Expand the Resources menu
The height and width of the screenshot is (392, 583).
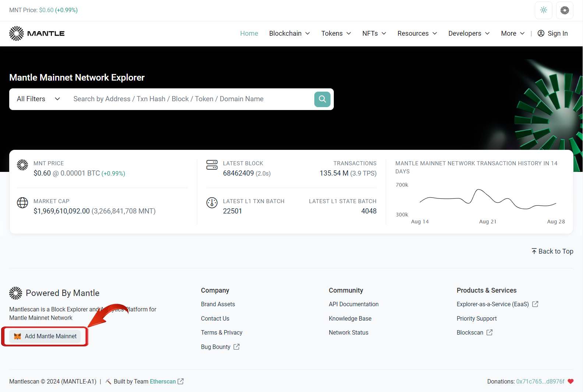click(417, 33)
